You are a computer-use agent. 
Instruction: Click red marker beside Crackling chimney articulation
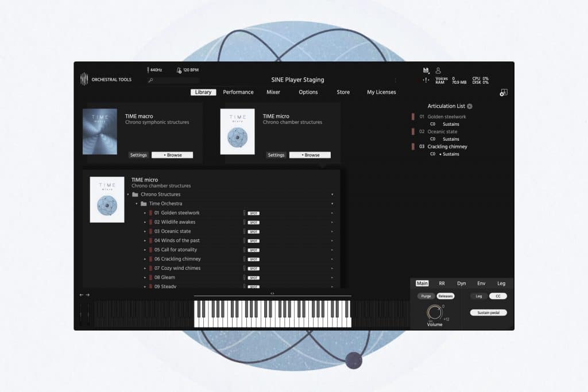coord(413,146)
